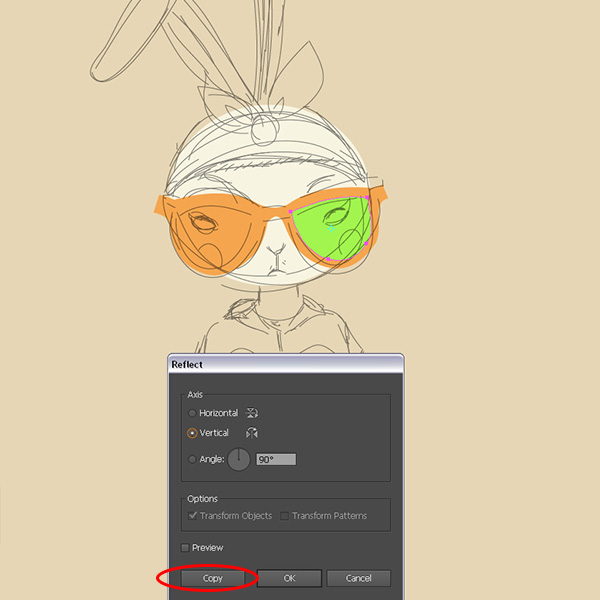
Task: Enable the Preview checkbox
Action: tap(185, 548)
